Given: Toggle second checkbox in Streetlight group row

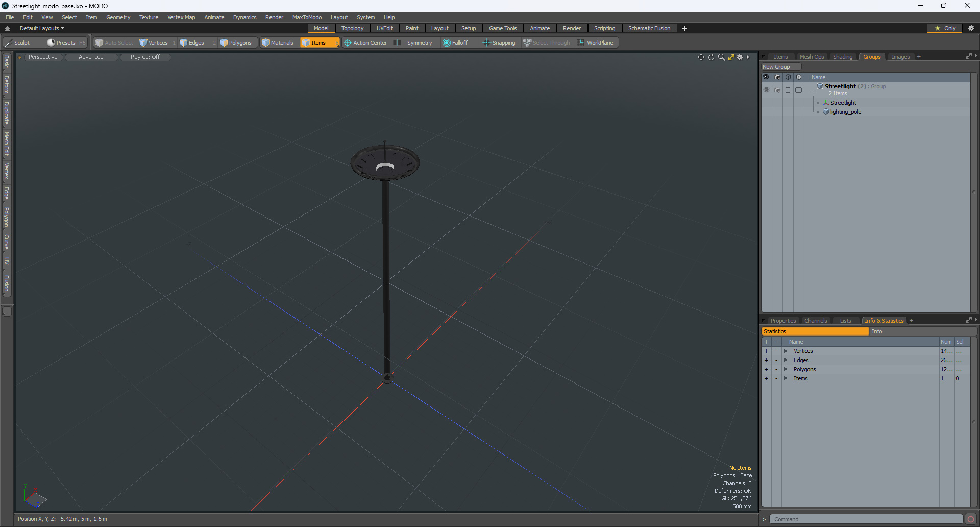Looking at the screenshot, I should (798, 90).
